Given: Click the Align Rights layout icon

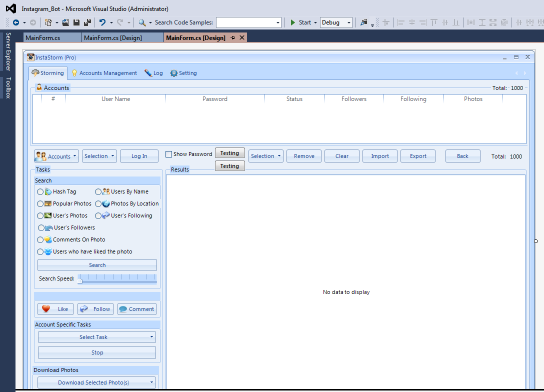Looking at the screenshot, I should 423,22.
